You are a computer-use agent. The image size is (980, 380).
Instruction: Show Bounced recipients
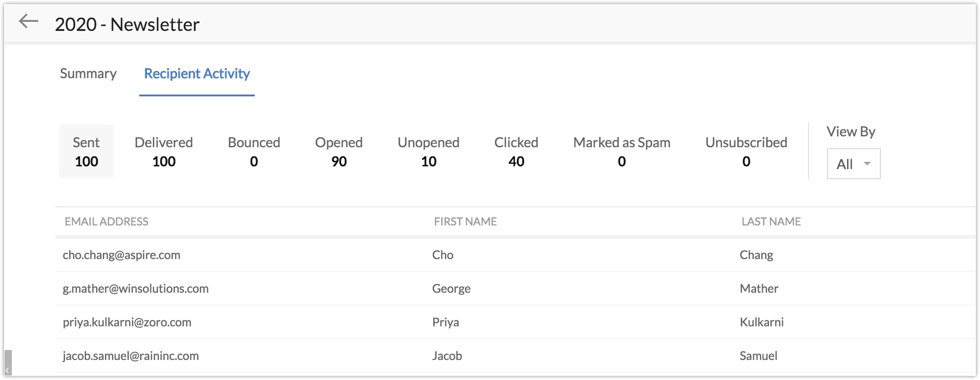(x=254, y=151)
